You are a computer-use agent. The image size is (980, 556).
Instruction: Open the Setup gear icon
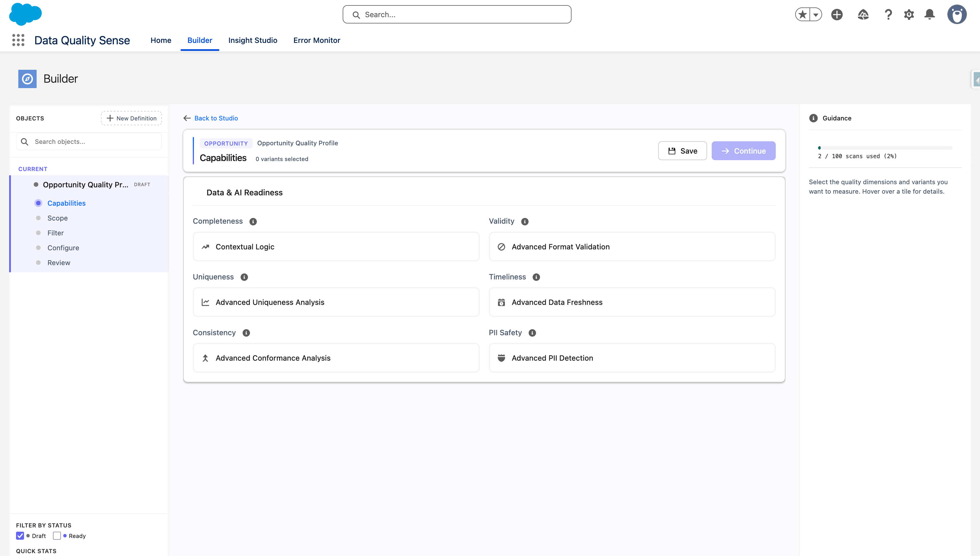(x=909, y=15)
